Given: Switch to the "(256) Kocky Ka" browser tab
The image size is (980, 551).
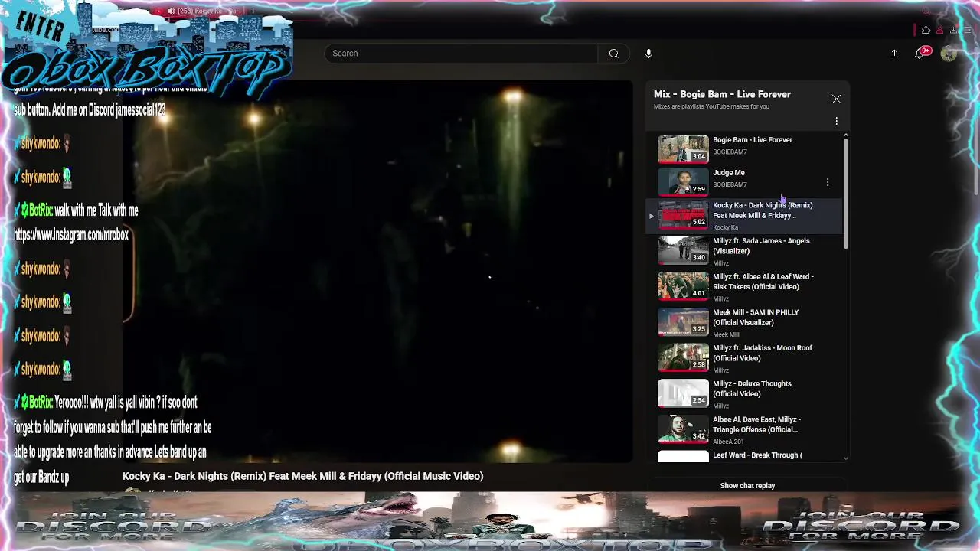Looking at the screenshot, I should [198, 11].
